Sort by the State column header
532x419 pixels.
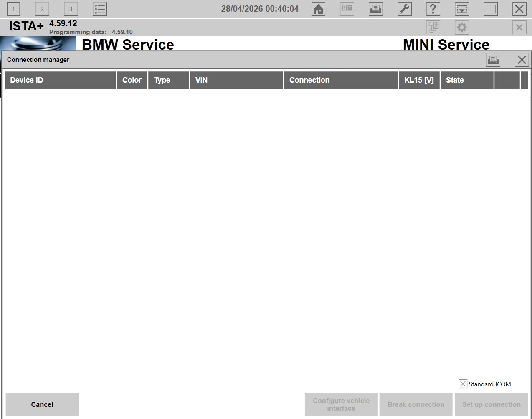point(467,80)
